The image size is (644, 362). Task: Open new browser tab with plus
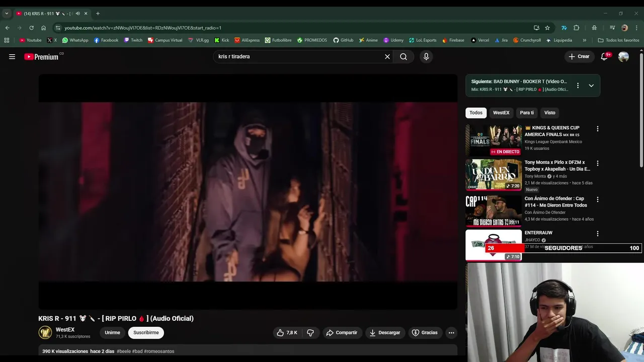tap(98, 14)
